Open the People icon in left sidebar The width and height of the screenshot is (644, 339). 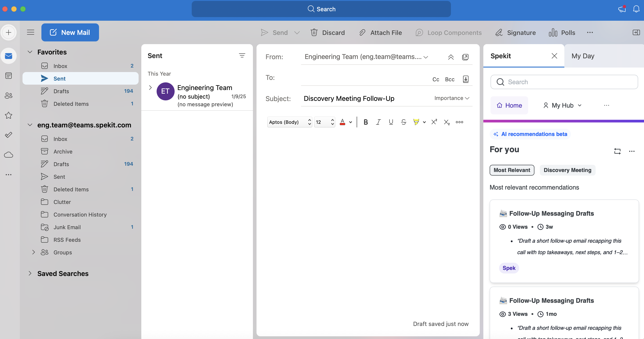point(9,95)
